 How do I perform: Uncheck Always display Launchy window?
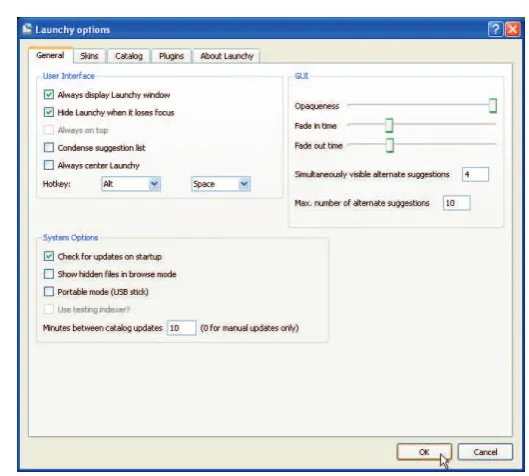[49, 94]
